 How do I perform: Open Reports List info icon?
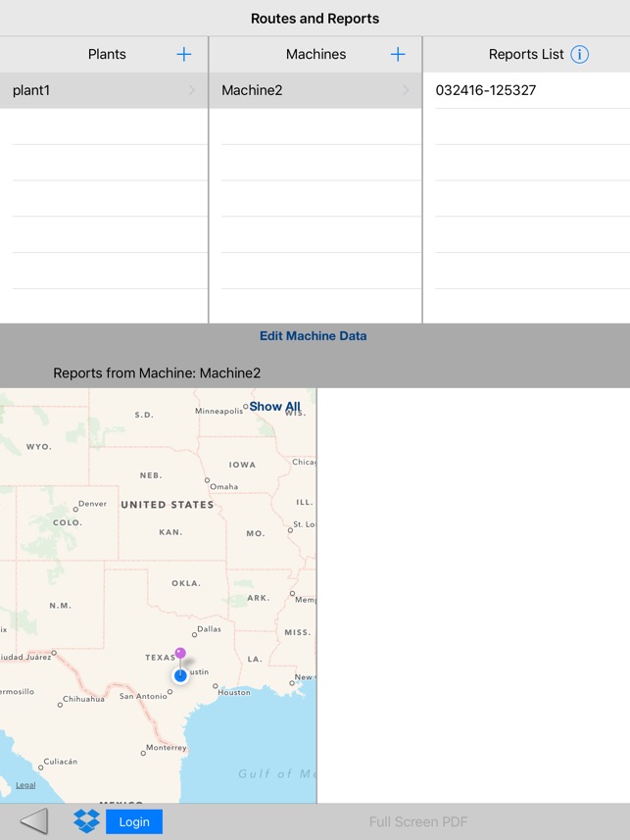579,54
